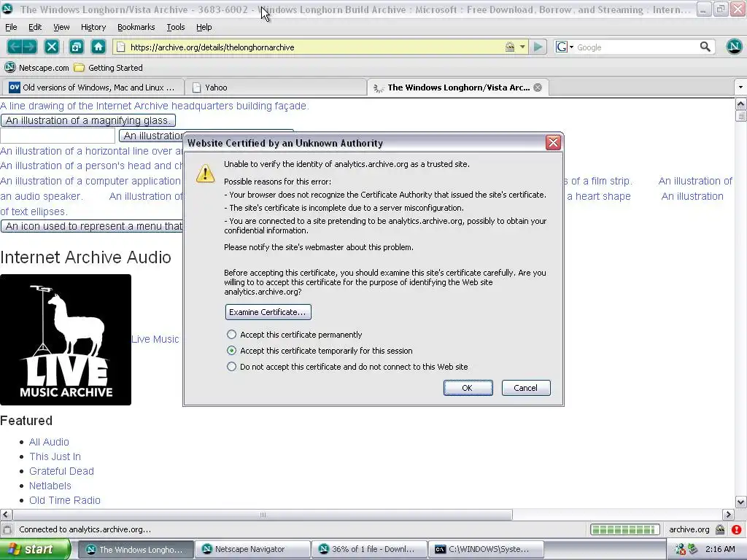Stop page loading with the X toolbar button
Image resolution: width=747 pixels, height=560 pixels.
click(x=52, y=47)
